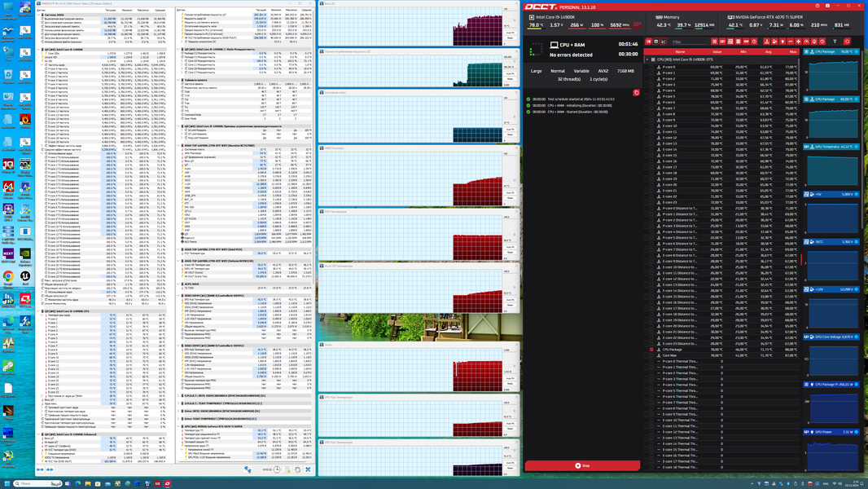Image resolution: width=868 pixels, height=489 pixels.
Task: Sort the sensor table by Max column
Action: click(x=793, y=51)
